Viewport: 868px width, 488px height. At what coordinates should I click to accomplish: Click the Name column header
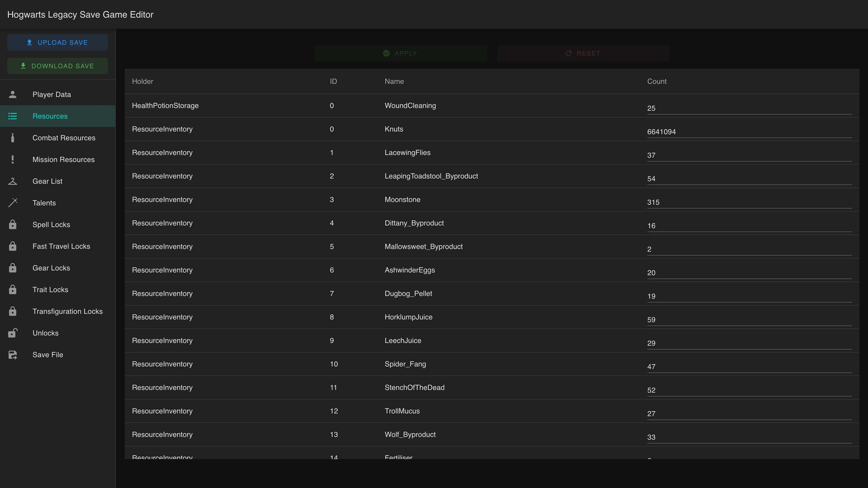pos(394,82)
